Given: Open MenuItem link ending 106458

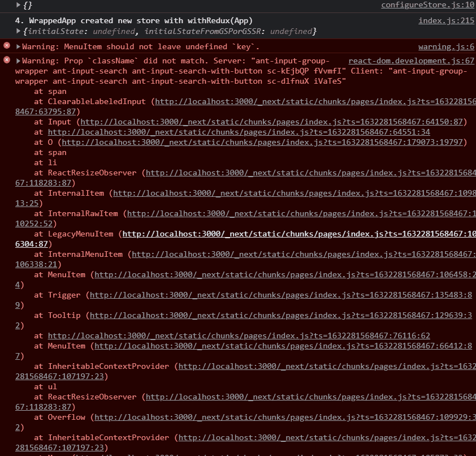Looking at the screenshot, I should click(285, 274).
